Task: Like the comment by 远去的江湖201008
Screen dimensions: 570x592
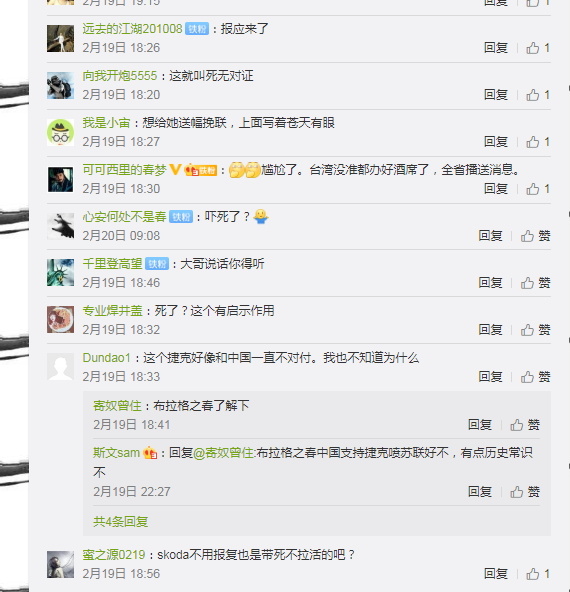Action: tap(538, 48)
